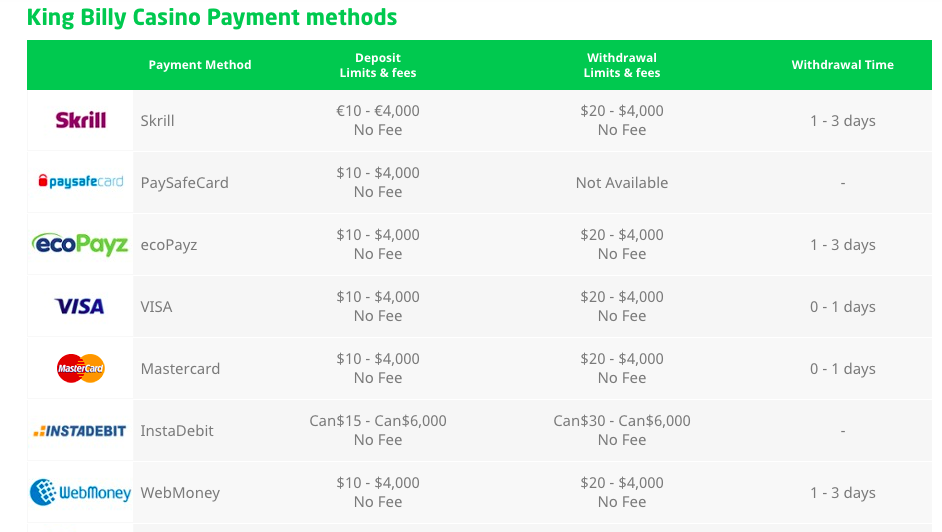Click VISA's 0 - 1 days withdrawal time

coord(843,307)
